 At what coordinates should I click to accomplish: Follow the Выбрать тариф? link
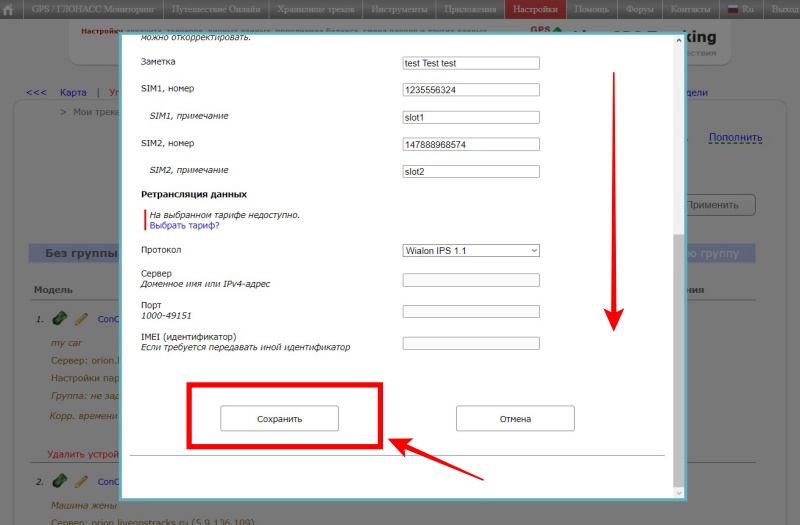tap(184, 226)
